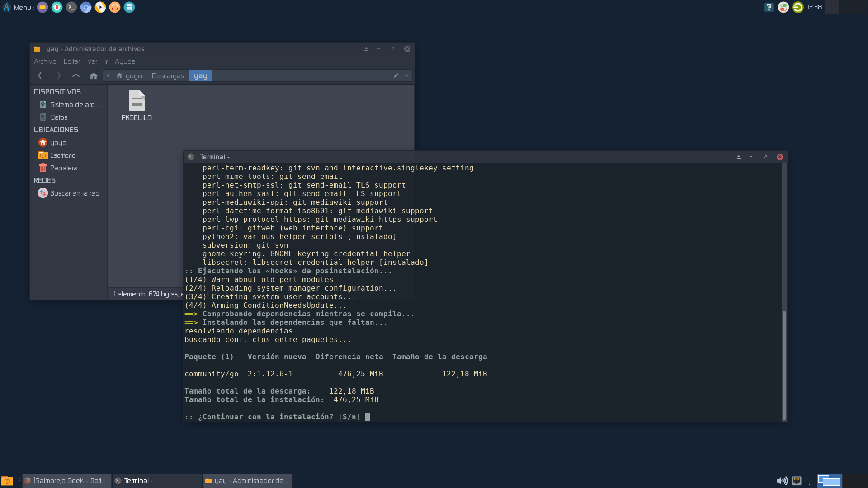Expand the Menu applications launcher

click(17, 7)
